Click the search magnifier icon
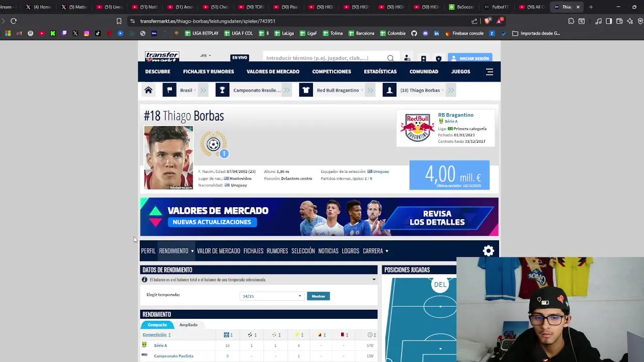 (x=390, y=58)
